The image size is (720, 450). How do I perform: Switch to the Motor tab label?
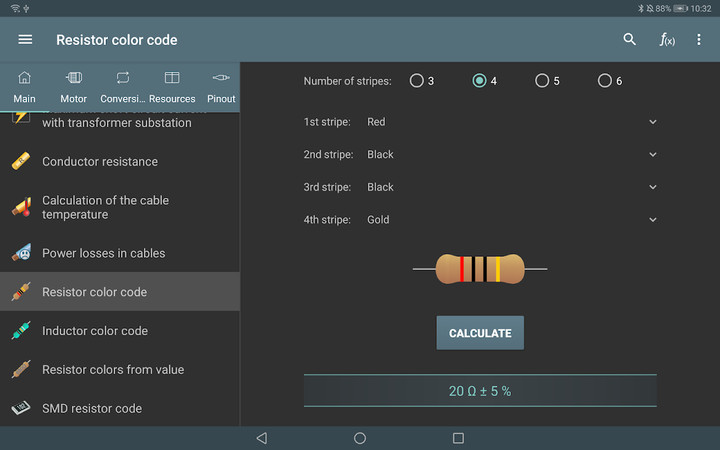pyautogui.click(x=73, y=99)
